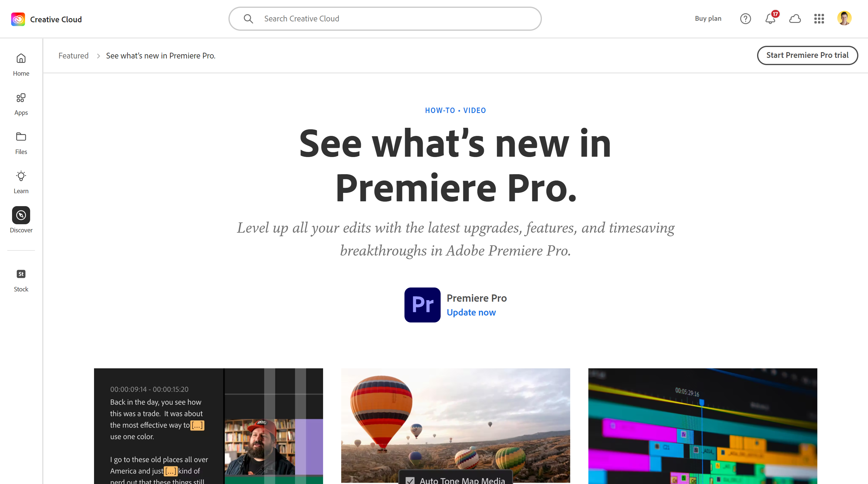Open the Learn lightbulb section
This screenshot has height=484, width=868.
21,182
